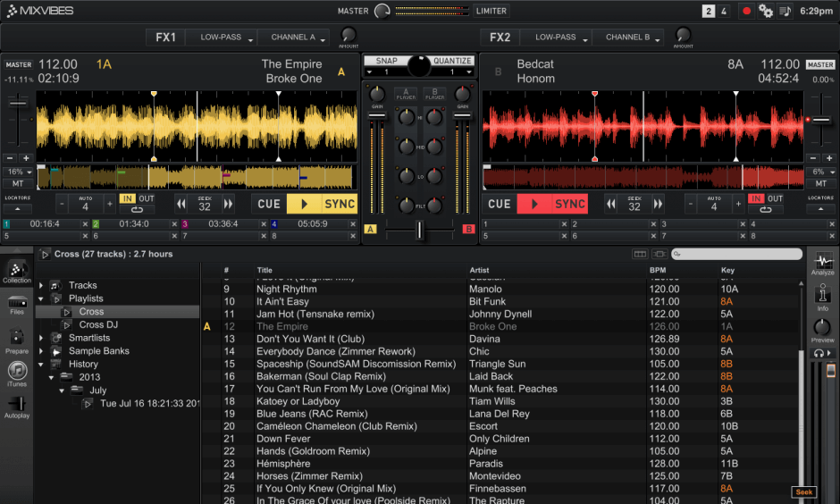The height and width of the screenshot is (504, 840).
Task: Click the crossfader slider between decks
Action: tap(418, 231)
